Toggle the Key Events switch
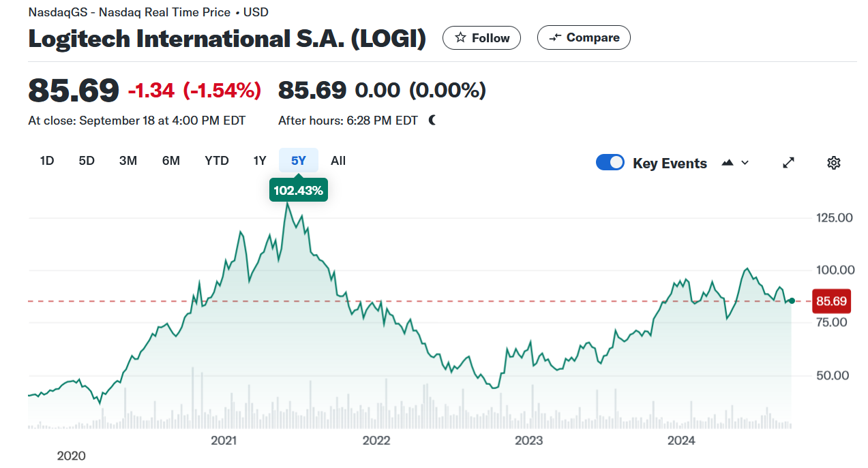 click(610, 163)
